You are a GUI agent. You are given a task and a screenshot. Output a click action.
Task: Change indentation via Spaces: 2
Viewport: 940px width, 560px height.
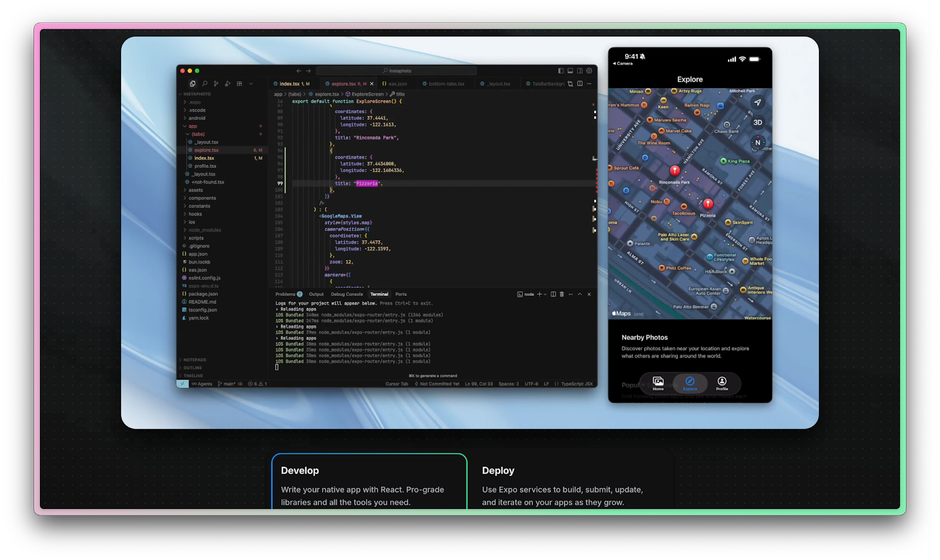click(x=509, y=384)
